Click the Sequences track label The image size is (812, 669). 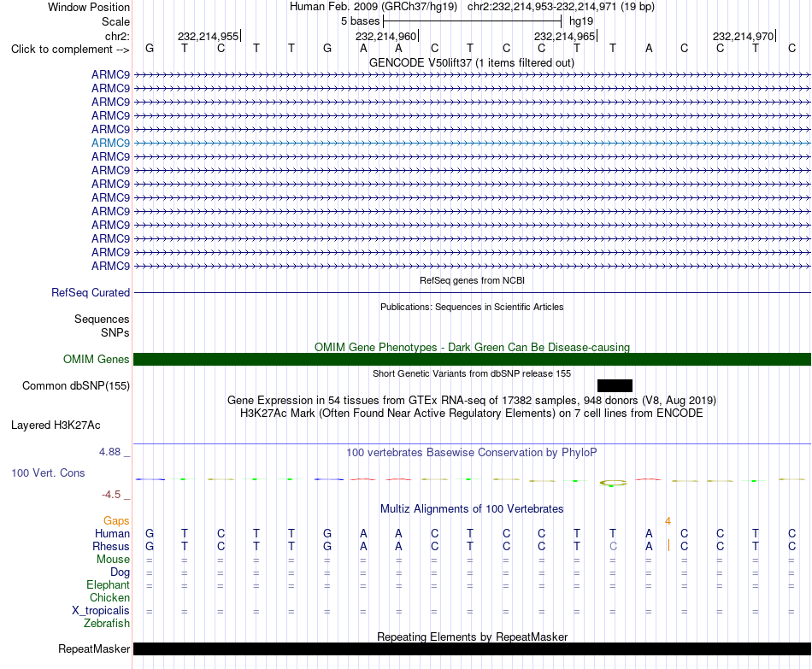point(102,319)
